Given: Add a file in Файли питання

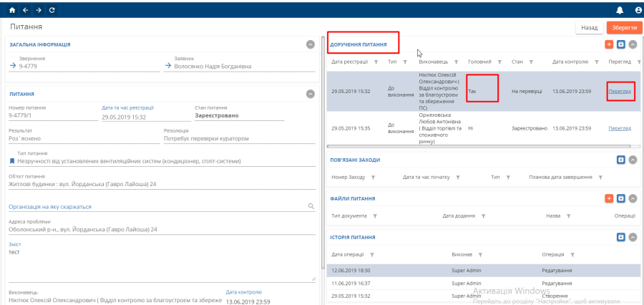Looking at the screenshot, I should click(609, 198).
